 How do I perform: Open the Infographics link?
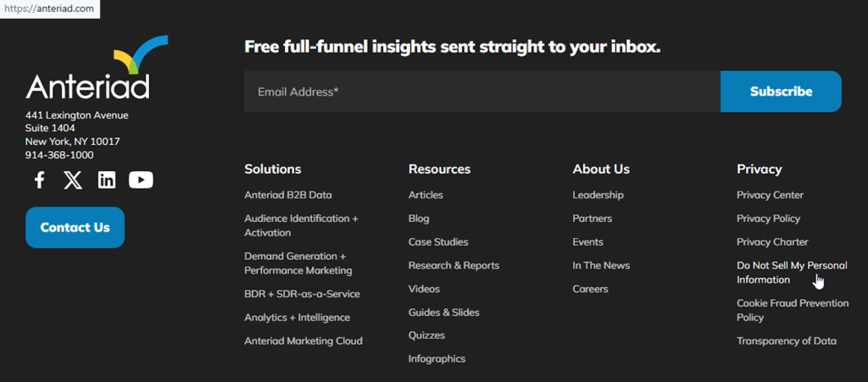click(437, 358)
